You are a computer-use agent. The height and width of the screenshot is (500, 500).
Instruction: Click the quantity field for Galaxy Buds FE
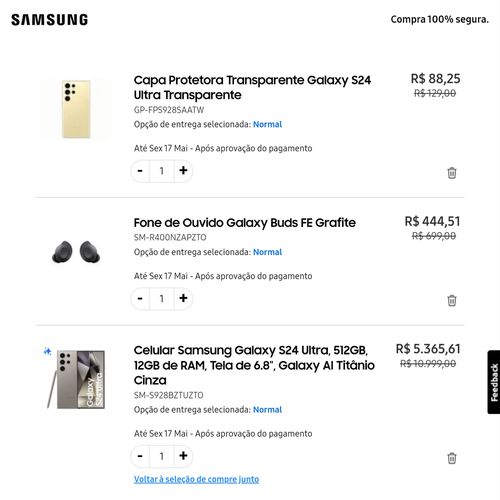tap(162, 298)
